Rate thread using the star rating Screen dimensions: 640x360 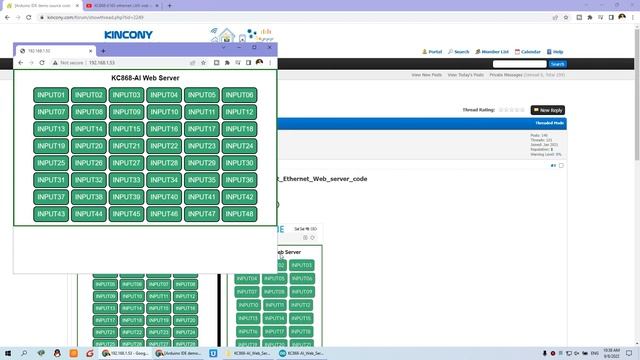tap(512, 110)
